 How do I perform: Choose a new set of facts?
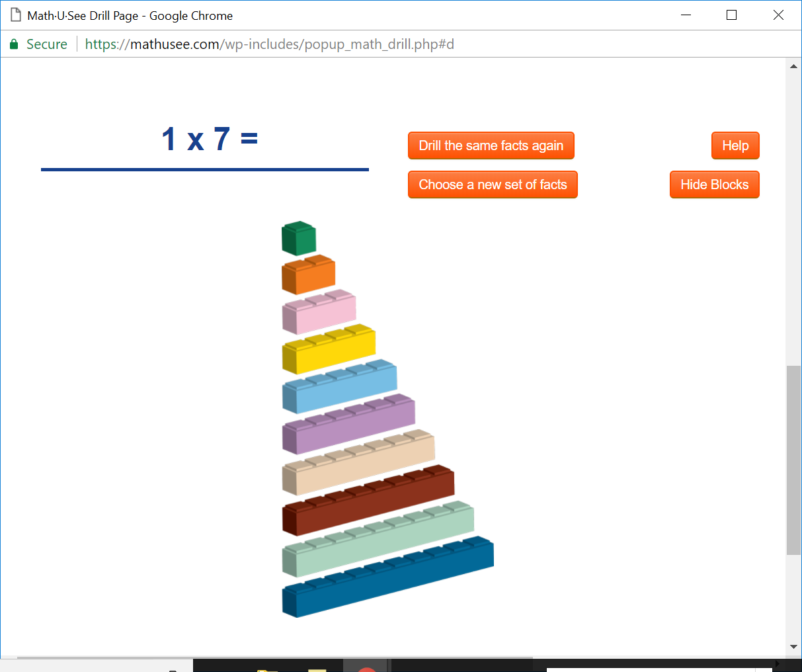coord(493,185)
